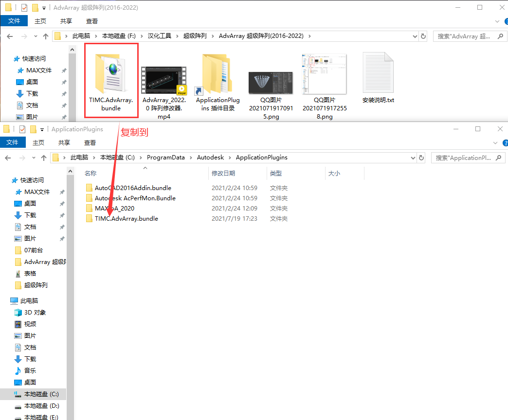The width and height of the screenshot is (508, 420).
Task: Open the QQ图片20210719170915.png thumbnail
Action: 271,83
